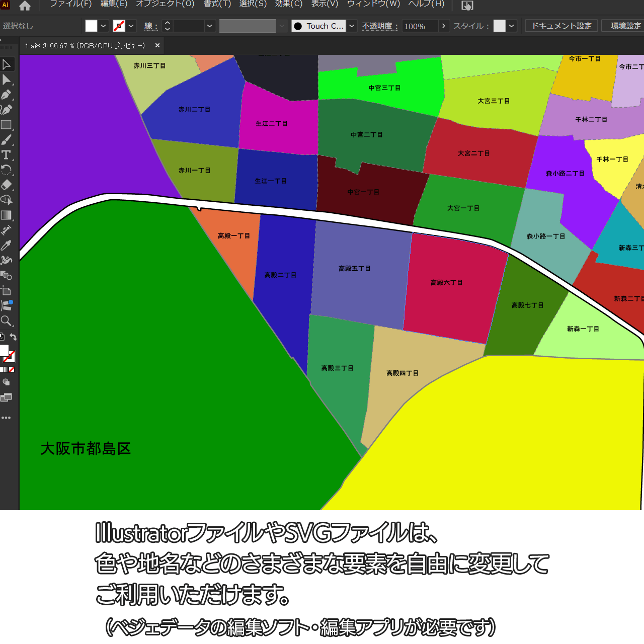The height and width of the screenshot is (644, 644).
Task: Pick the Type tool
Action: pos(7,155)
